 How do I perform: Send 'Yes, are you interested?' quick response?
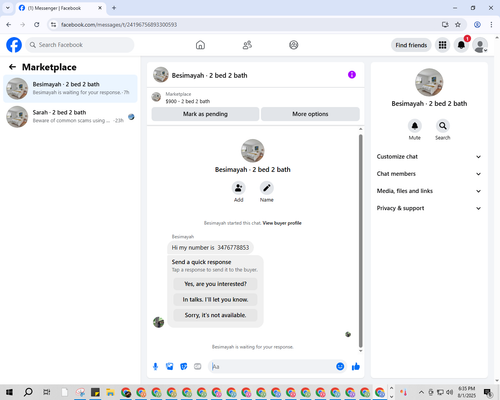215,284
